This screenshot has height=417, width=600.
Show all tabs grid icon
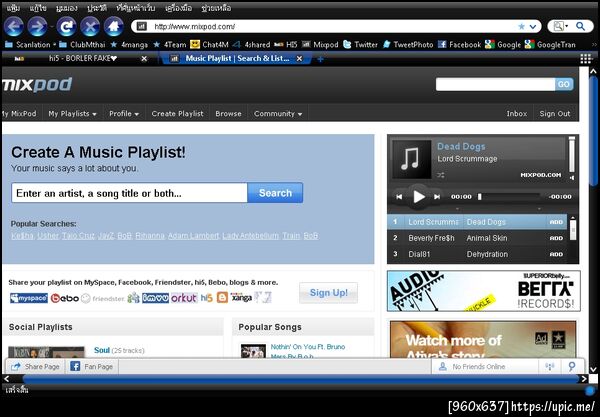click(585, 59)
